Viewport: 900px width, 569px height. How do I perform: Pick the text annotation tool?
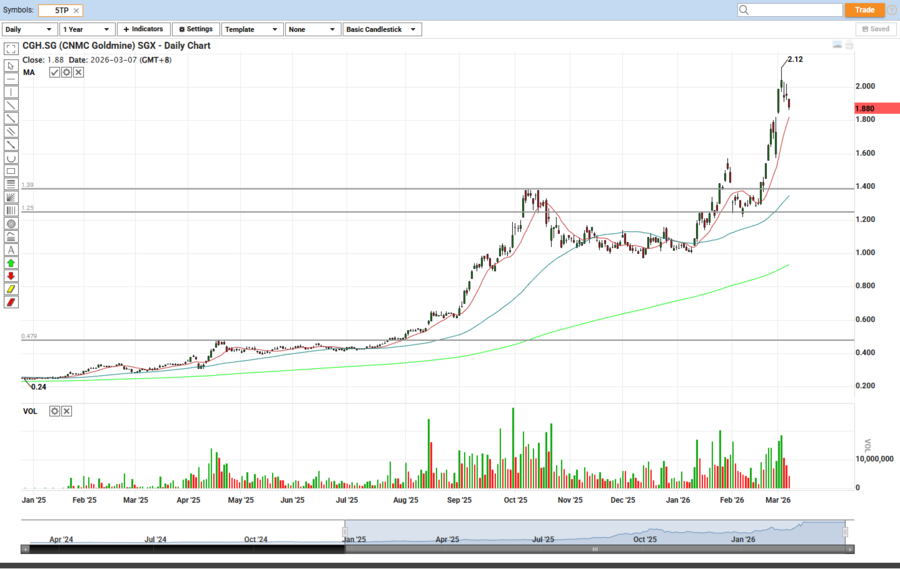coord(11,250)
